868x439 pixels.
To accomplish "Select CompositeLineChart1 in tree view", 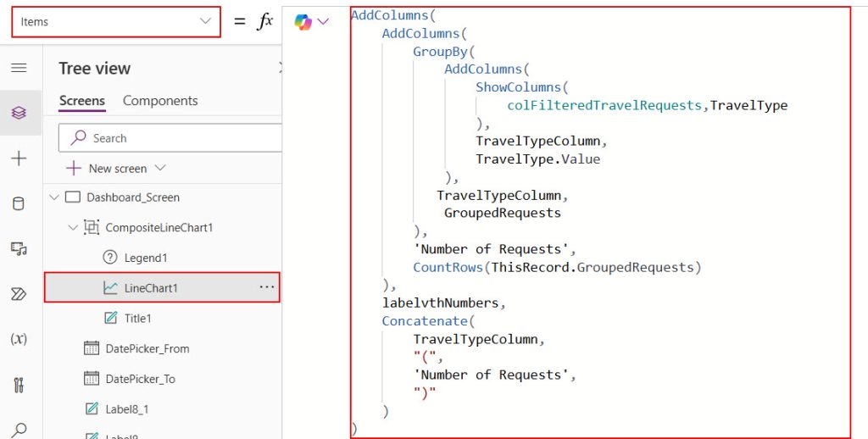I will 159,227.
